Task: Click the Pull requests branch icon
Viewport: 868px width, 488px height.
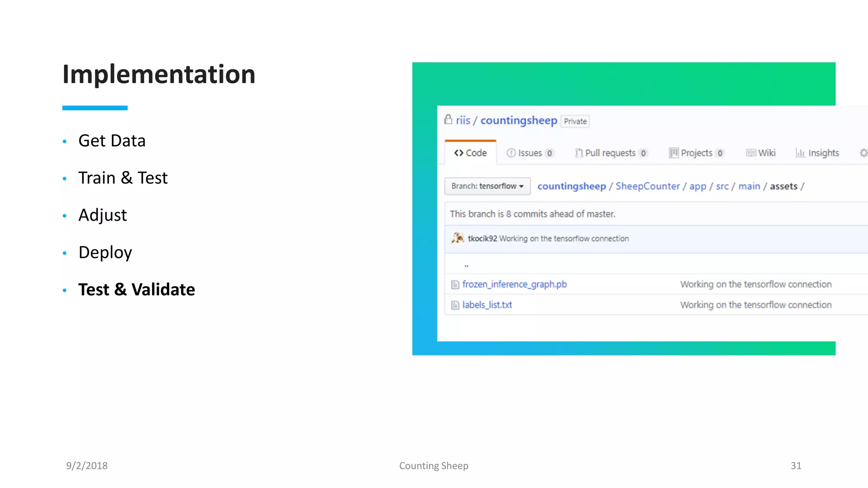Action: pos(579,153)
